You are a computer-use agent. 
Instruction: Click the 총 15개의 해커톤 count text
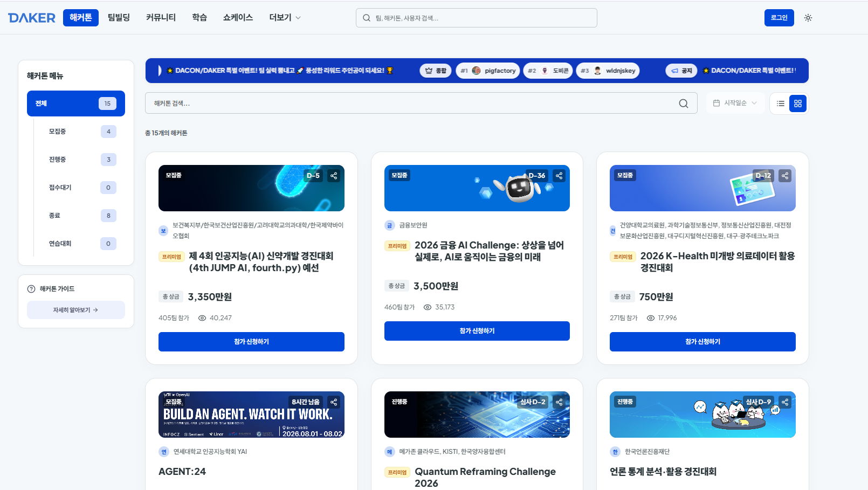(x=166, y=133)
